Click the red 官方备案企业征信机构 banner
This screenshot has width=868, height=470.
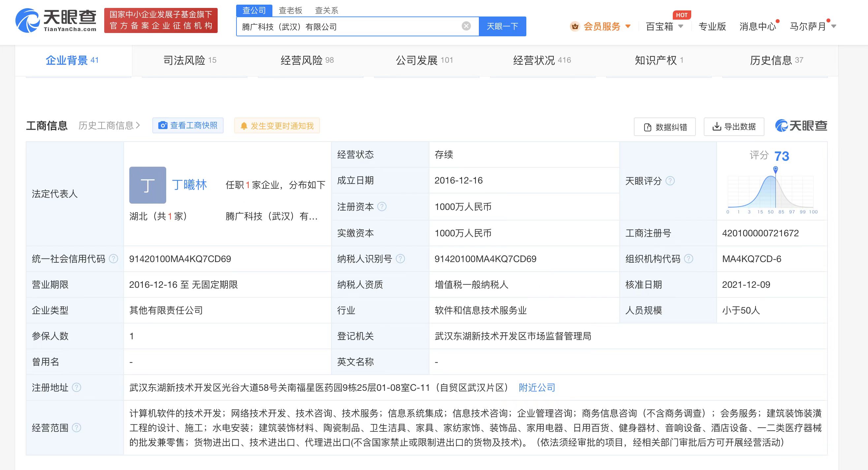(161, 20)
